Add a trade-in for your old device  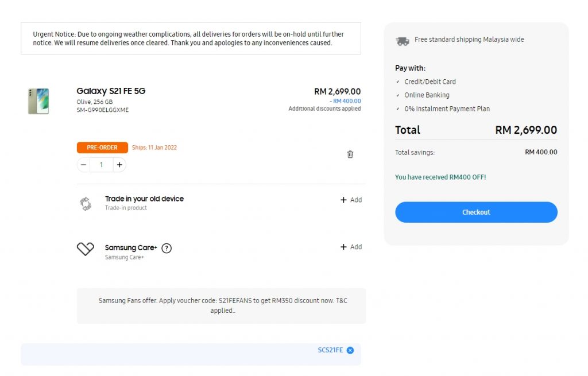click(x=351, y=200)
